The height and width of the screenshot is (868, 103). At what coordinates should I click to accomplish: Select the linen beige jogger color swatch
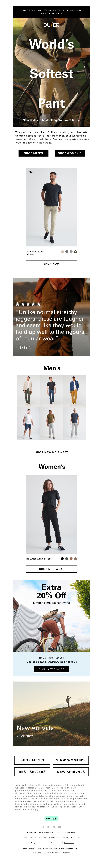(x=62, y=251)
